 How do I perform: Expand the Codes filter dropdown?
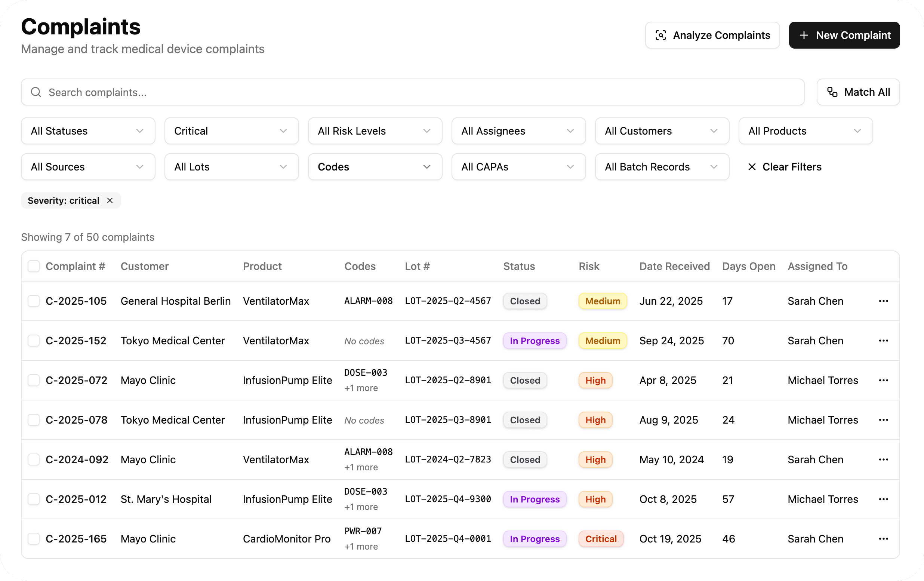[x=375, y=167]
